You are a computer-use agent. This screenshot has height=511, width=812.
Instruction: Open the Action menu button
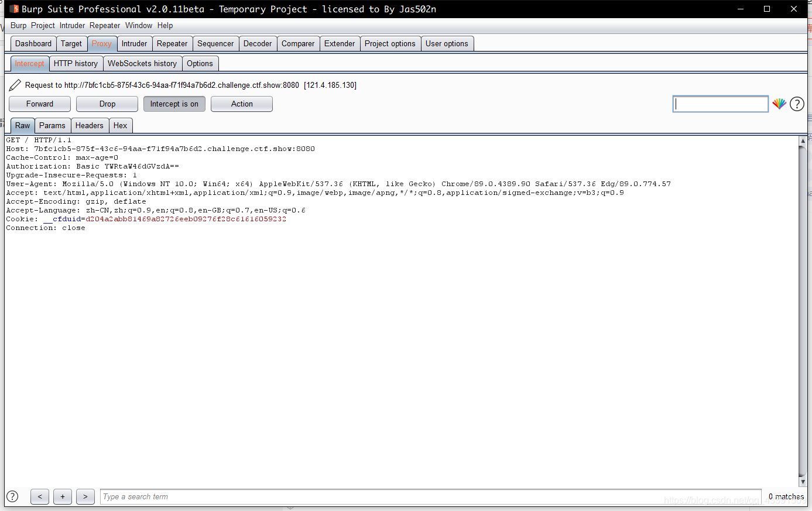[242, 104]
